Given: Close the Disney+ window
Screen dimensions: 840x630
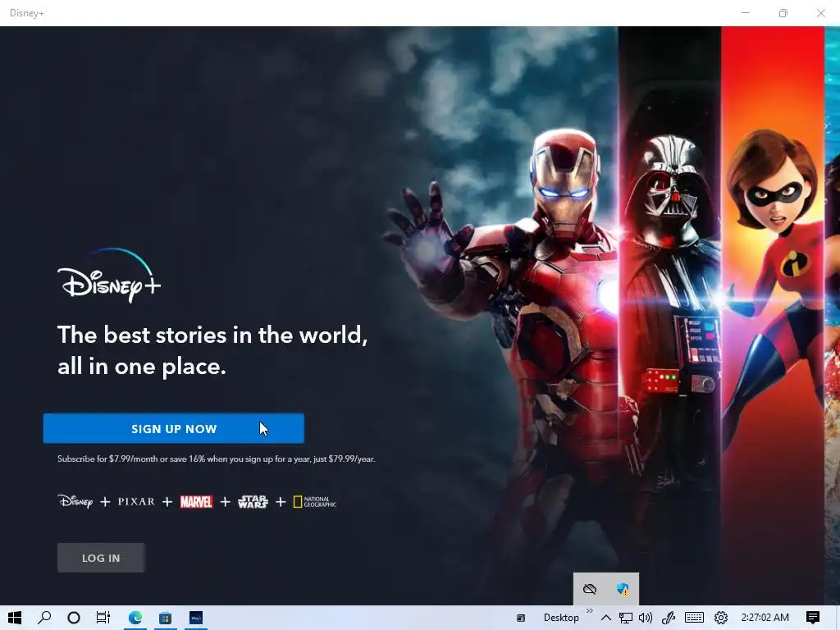Looking at the screenshot, I should (820, 13).
